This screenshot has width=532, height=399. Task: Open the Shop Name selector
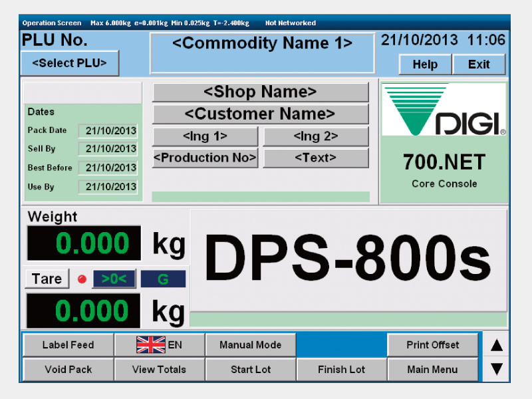(x=260, y=92)
